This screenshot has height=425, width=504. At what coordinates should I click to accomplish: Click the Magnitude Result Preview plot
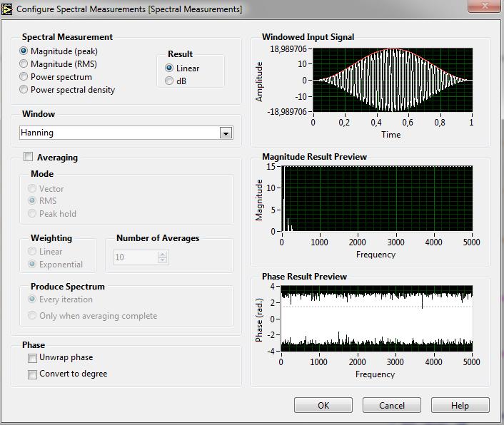[x=378, y=199]
